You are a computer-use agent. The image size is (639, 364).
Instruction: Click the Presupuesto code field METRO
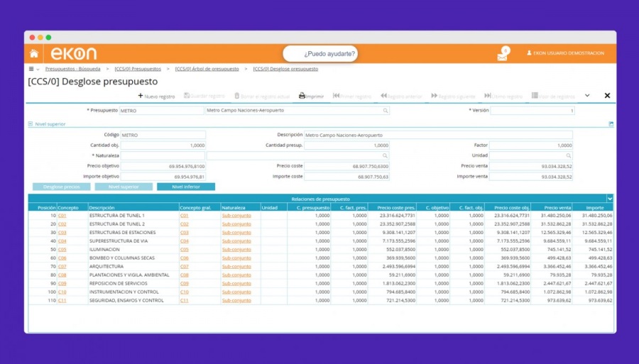point(161,111)
